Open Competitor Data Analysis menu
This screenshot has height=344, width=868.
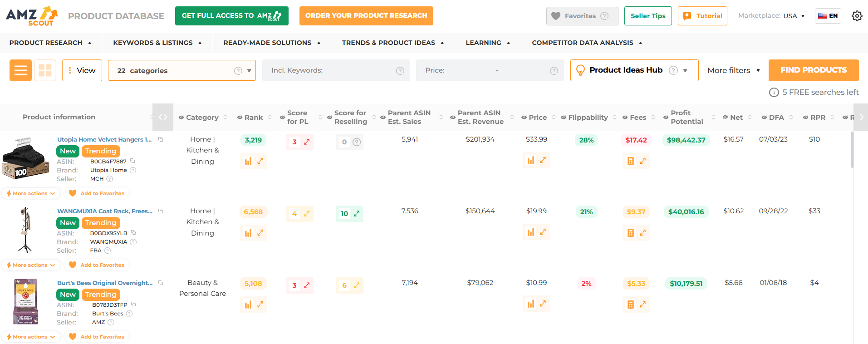(x=587, y=43)
